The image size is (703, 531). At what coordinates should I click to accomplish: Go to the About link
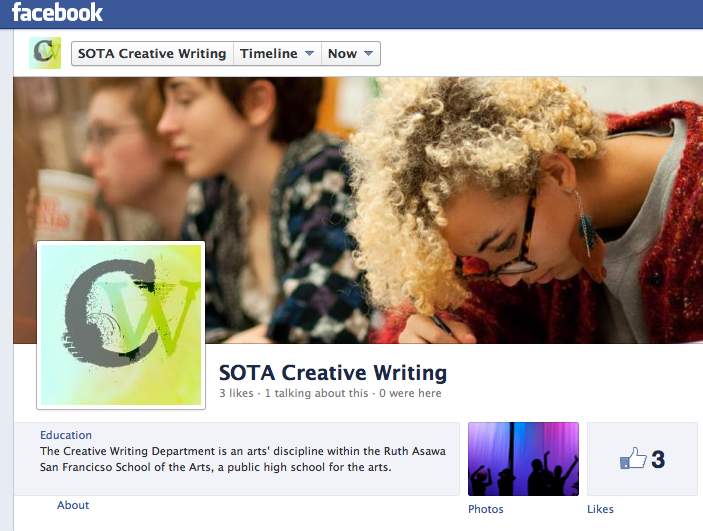click(x=73, y=505)
